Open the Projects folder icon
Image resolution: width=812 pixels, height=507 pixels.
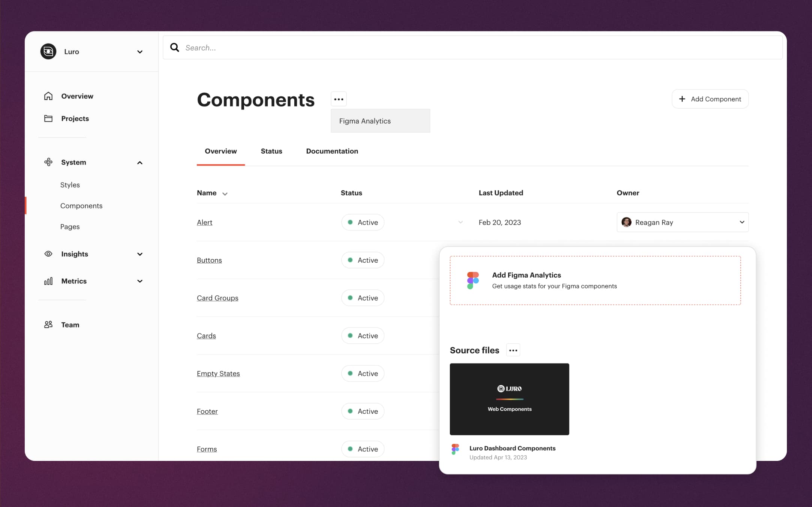point(48,118)
